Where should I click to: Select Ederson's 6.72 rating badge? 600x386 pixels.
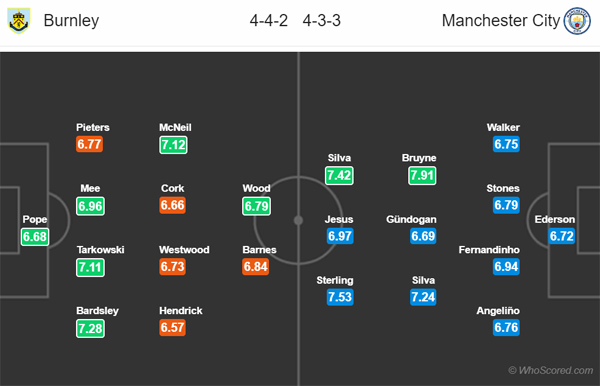[x=562, y=236]
